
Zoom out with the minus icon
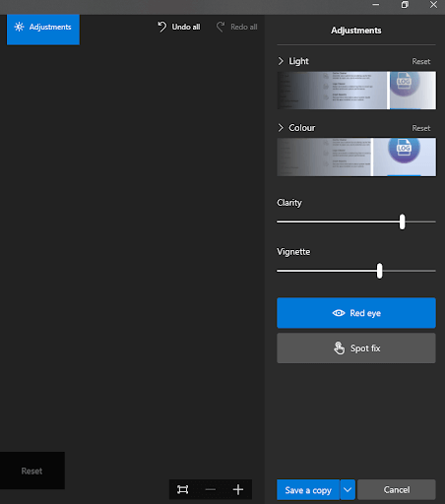click(x=211, y=489)
